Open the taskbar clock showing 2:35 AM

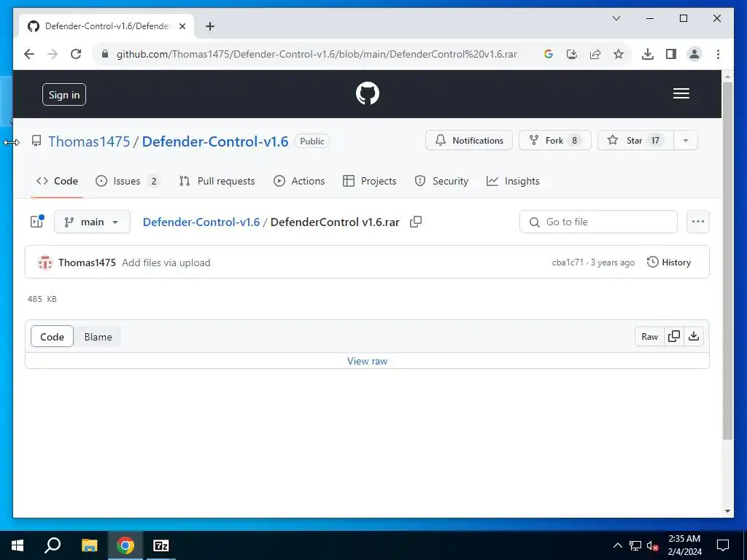684,545
